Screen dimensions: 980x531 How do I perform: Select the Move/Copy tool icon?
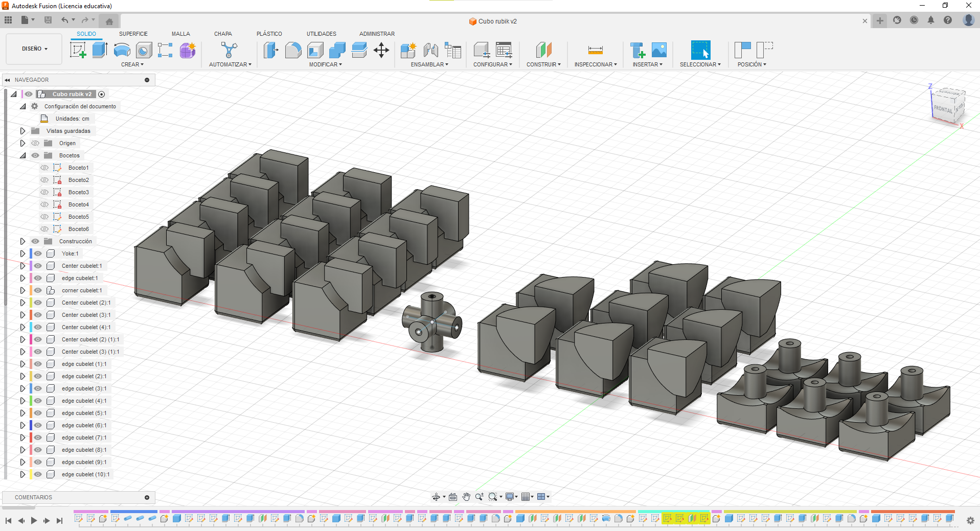381,50
